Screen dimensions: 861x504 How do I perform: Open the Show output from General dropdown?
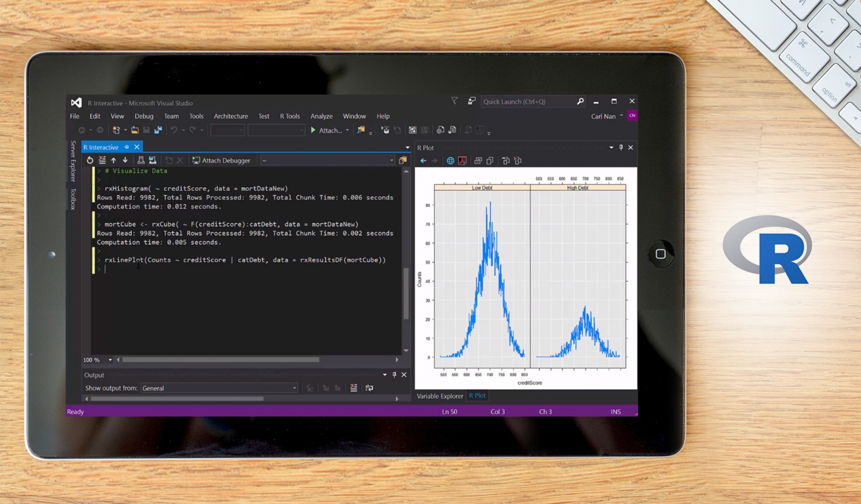pyautogui.click(x=219, y=388)
